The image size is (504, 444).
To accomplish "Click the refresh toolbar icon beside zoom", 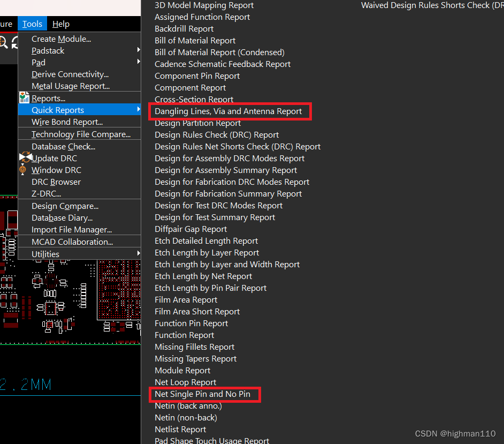I will [x=14, y=42].
